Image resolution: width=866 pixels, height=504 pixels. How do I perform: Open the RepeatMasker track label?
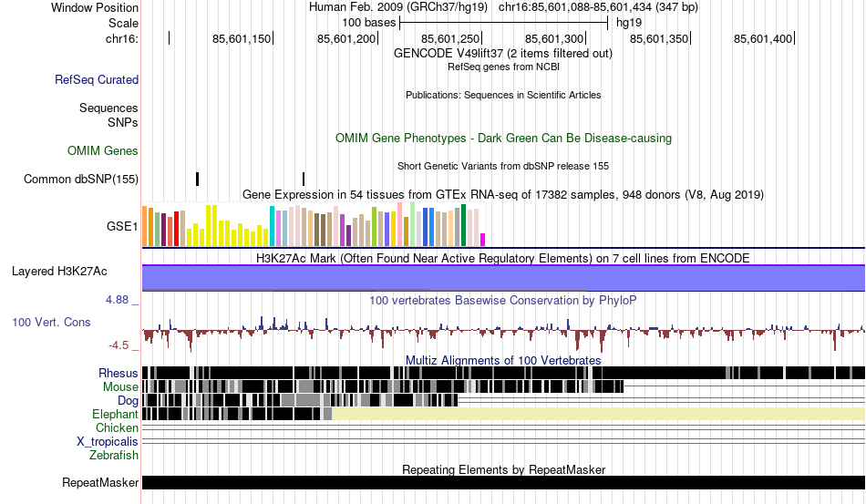(100, 482)
